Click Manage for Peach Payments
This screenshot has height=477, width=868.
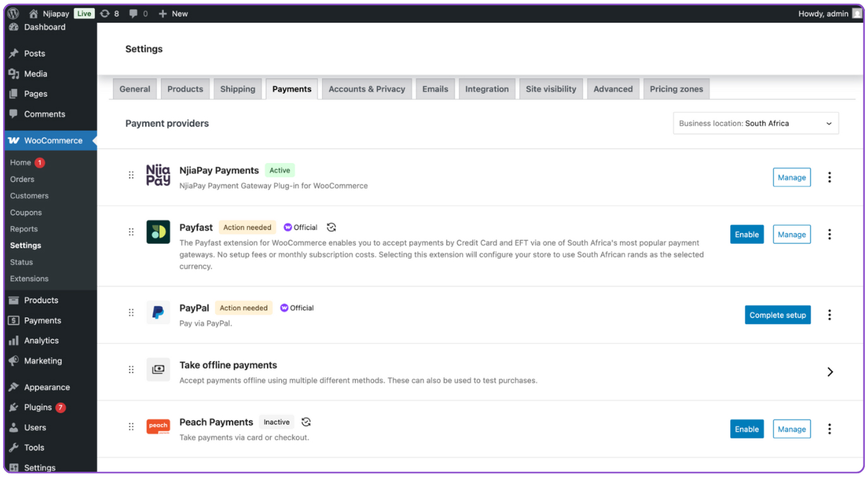792,429
